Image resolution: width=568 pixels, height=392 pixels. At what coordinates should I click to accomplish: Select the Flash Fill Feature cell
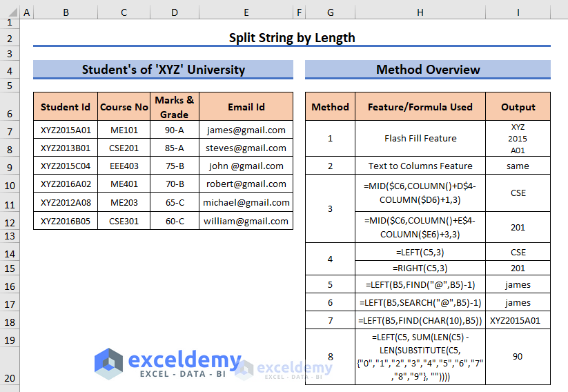(x=420, y=139)
